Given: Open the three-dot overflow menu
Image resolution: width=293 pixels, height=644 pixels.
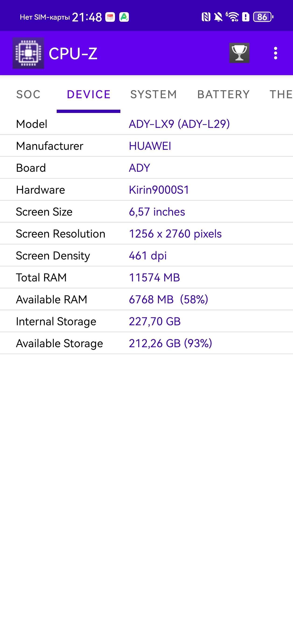Looking at the screenshot, I should tap(276, 53).
